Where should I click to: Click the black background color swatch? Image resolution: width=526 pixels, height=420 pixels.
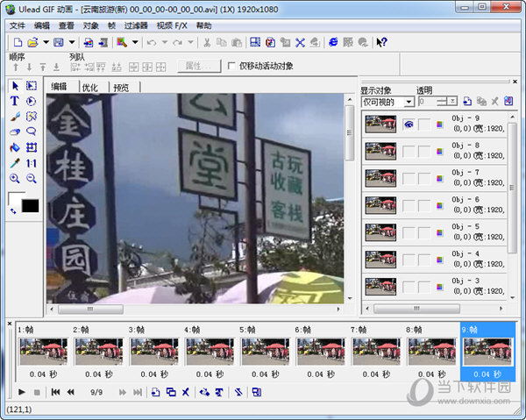(x=31, y=206)
